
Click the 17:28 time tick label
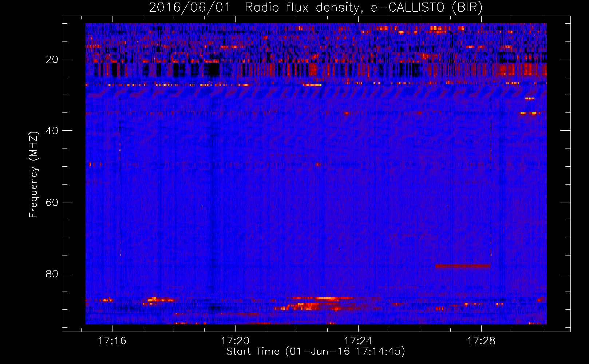click(x=481, y=341)
